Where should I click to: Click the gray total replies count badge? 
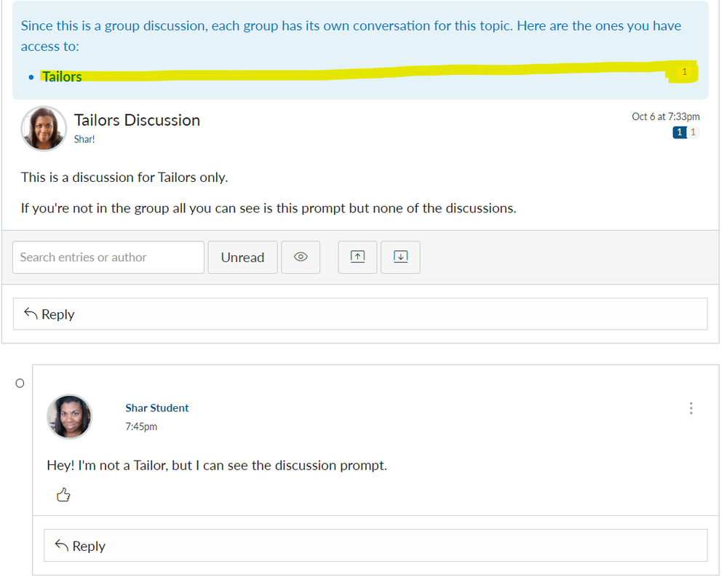(x=693, y=132)
